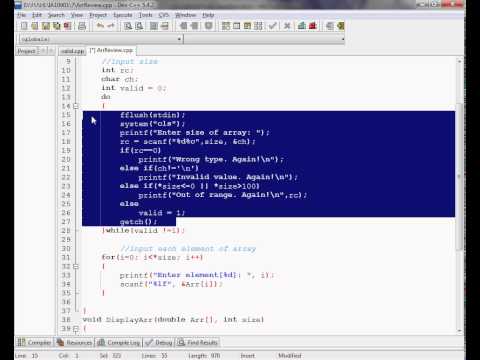480x360 pixels.
Task: Open the Execute menu
Action: click(123, 15)
